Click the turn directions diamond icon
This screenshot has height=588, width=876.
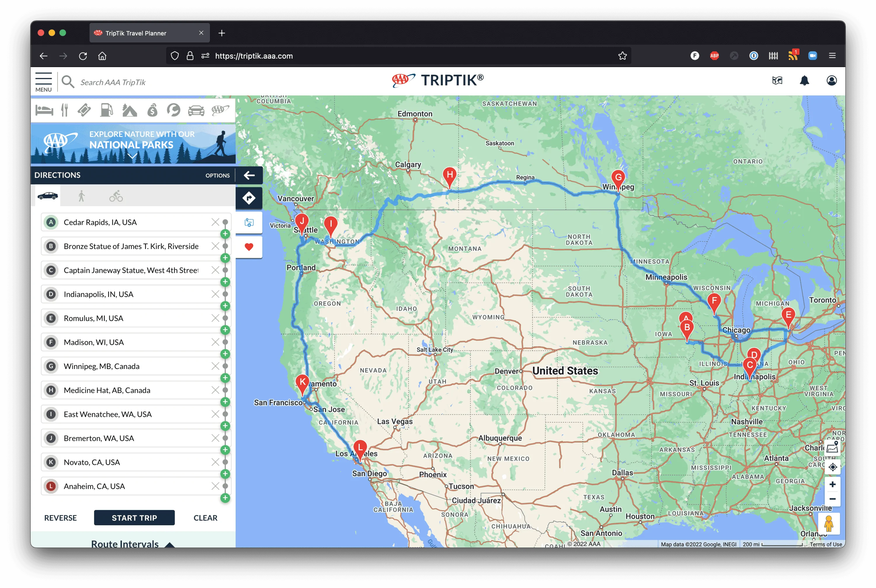pos(249,198)
